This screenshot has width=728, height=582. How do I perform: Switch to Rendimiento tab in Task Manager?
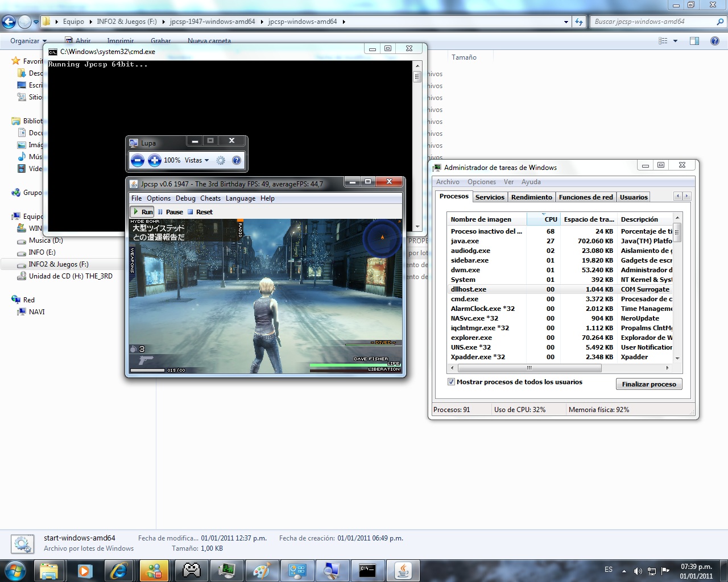pos(532,197)
